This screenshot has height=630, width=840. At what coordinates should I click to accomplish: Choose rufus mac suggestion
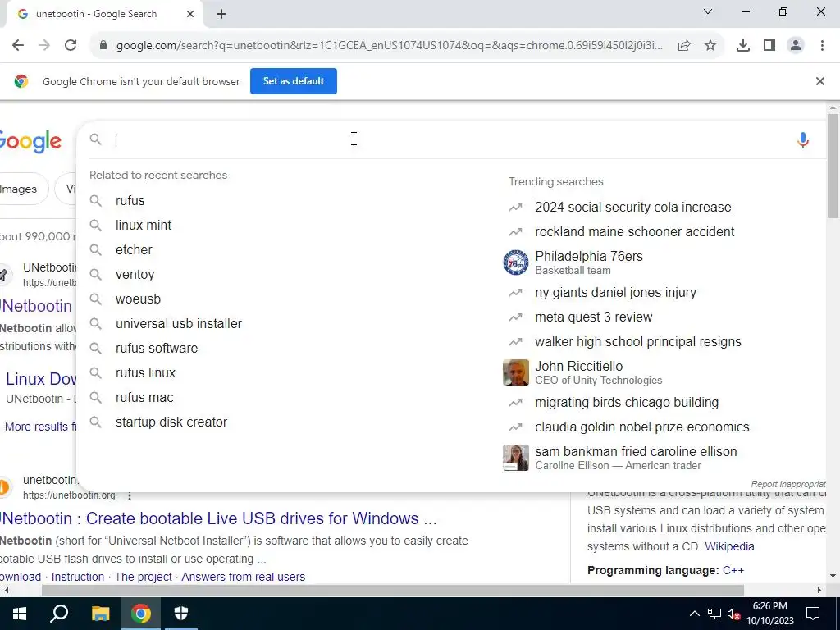click(144, 398)
